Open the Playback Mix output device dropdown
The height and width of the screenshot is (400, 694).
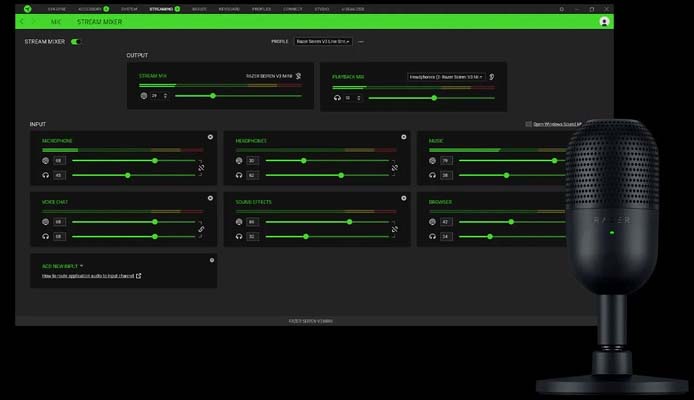pyautogui.click(x=445, y=76)
